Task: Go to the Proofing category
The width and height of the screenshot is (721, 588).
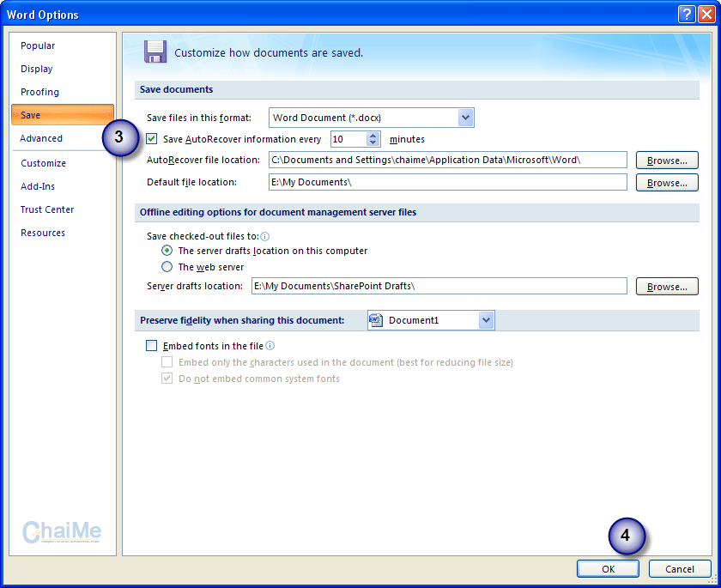Action: tap(40, 92)
